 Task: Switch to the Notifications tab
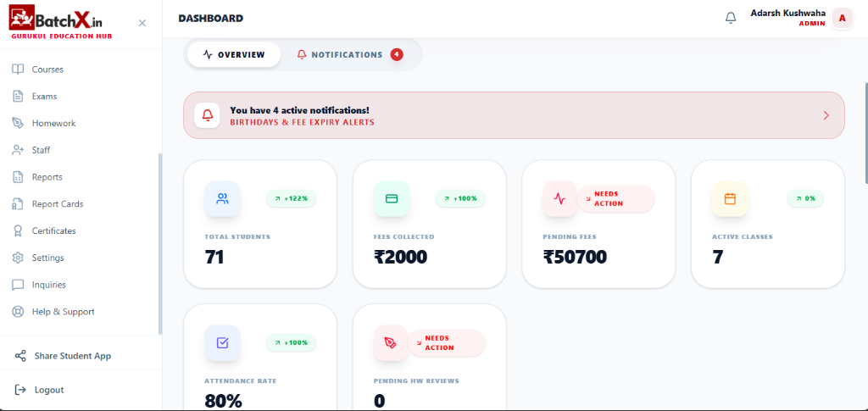(x=348, y=55)
